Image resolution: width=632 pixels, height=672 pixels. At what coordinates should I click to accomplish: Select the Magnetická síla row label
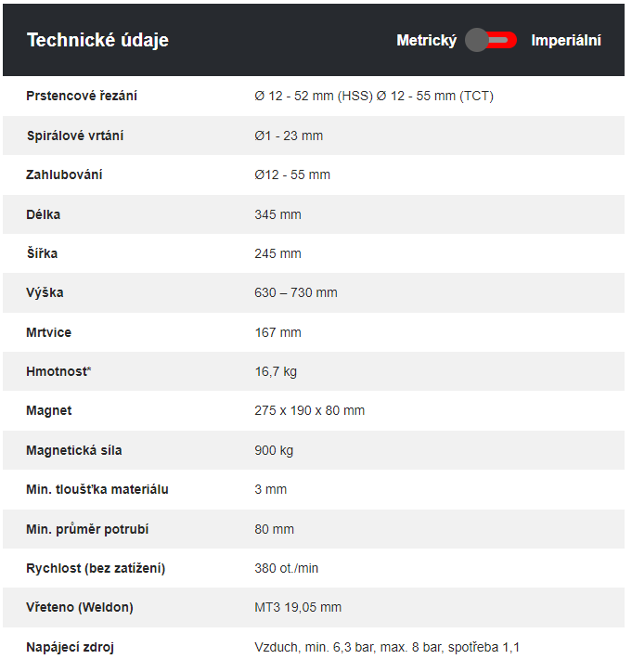(74, 450)
